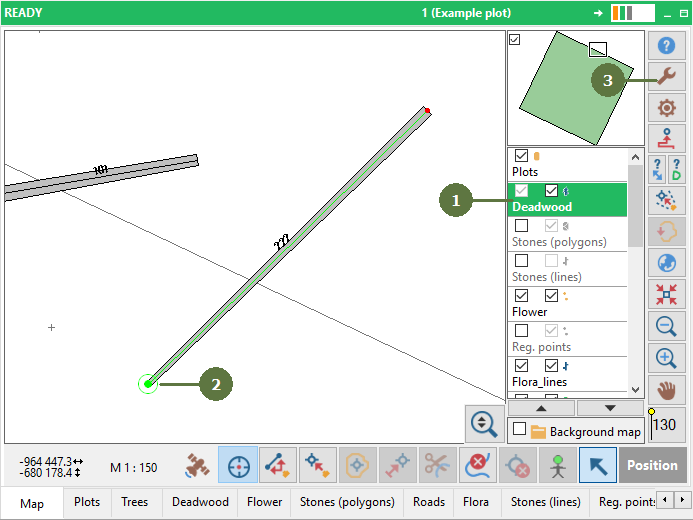The image size is (693, 520).
Task: Open the gear settings icon
Action: click(x=667, y=108)
